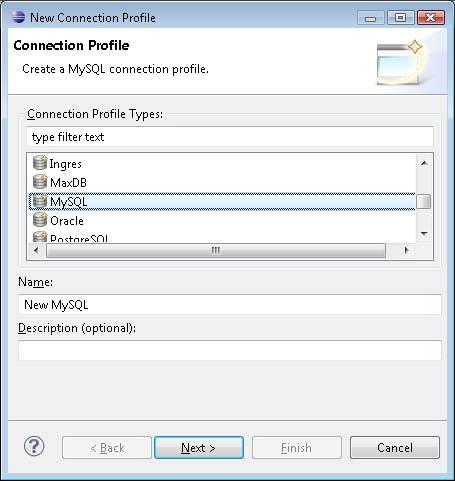This screenshot has width=455, height=481.
Task: Click the Description (optional) input field
Action: (x=230, y=350)
